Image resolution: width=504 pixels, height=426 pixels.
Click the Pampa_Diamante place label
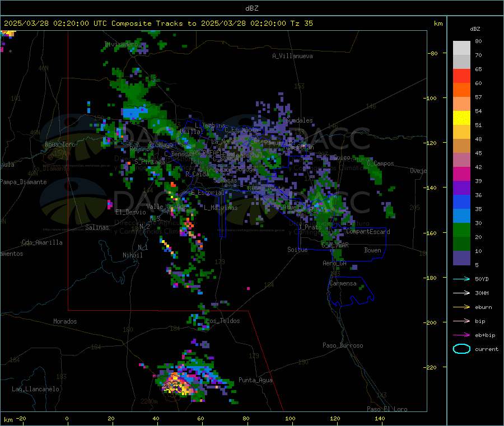(x=24, y=182)
